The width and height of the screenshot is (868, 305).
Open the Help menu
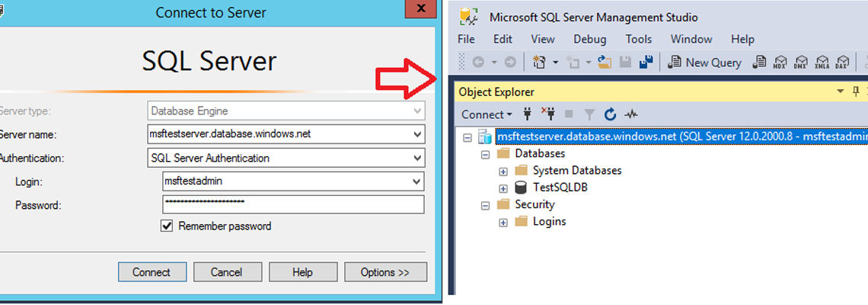pyautogui.click(x=742, y=39)
